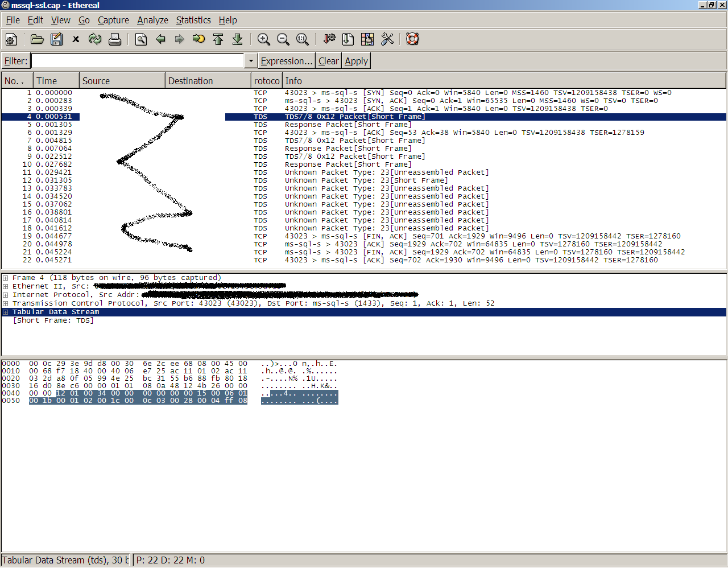Jump to the first packet
The height and width of the screenshot is (568, 728).
point(218,39)
